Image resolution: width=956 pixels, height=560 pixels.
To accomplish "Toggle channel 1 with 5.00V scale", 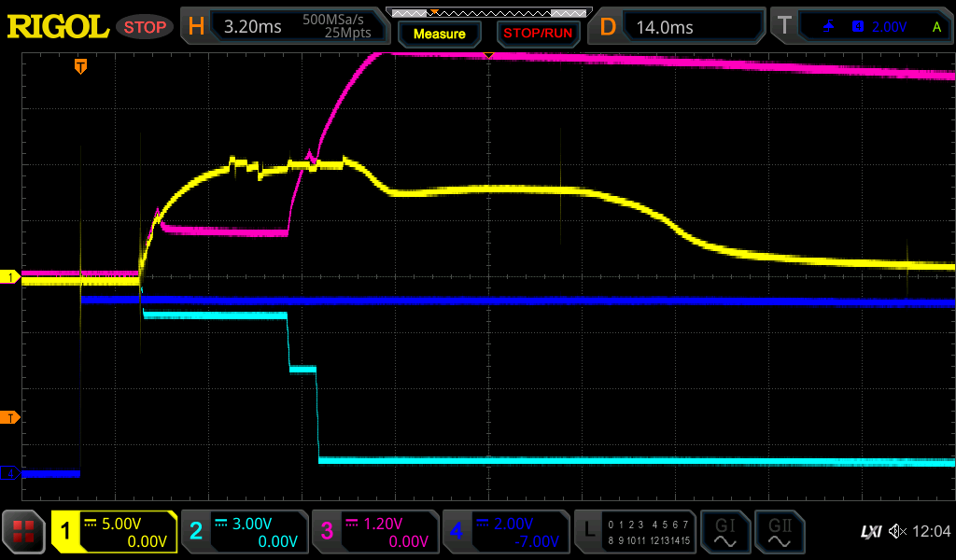I will coord(114,532).
